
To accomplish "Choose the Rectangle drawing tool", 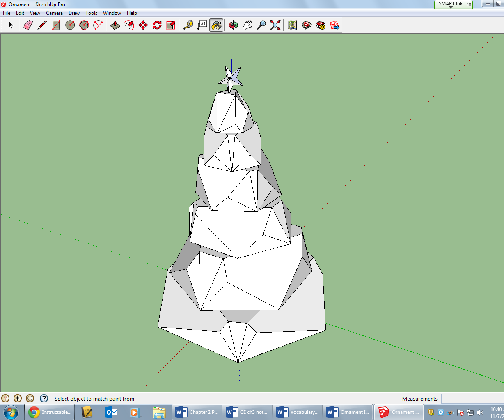I will click(x=56, y=25).
